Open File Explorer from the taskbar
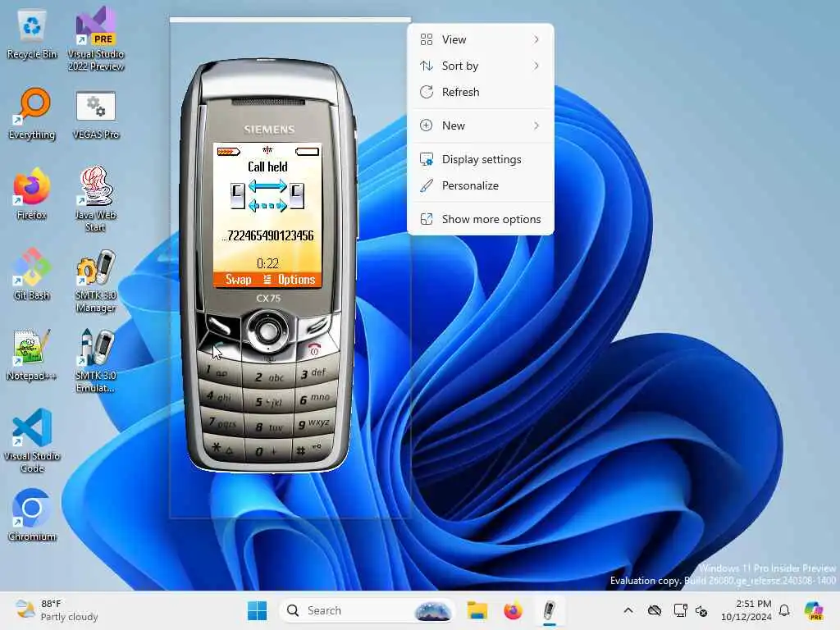The image size is (840, 630). coord(477,610)
